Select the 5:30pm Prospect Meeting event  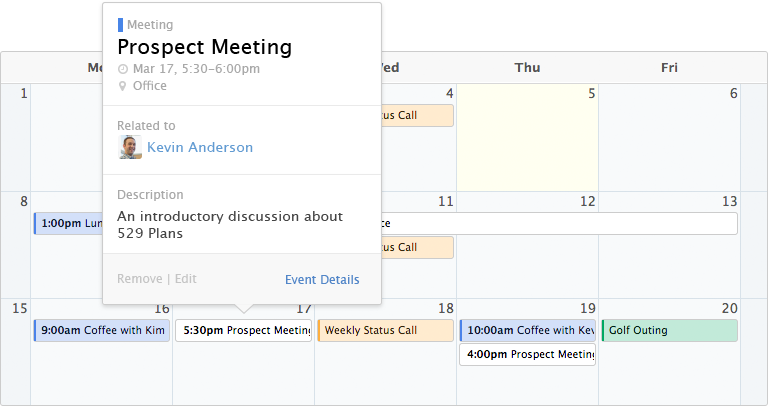tap(243, 331)
